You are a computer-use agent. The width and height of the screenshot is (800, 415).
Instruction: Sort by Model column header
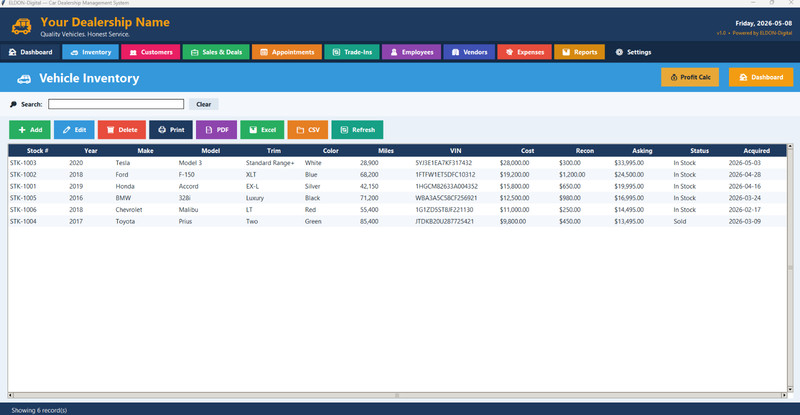[211, 151]
